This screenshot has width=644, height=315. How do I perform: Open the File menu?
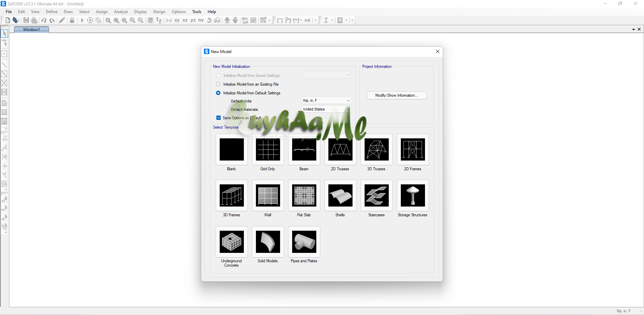[9, 12]
